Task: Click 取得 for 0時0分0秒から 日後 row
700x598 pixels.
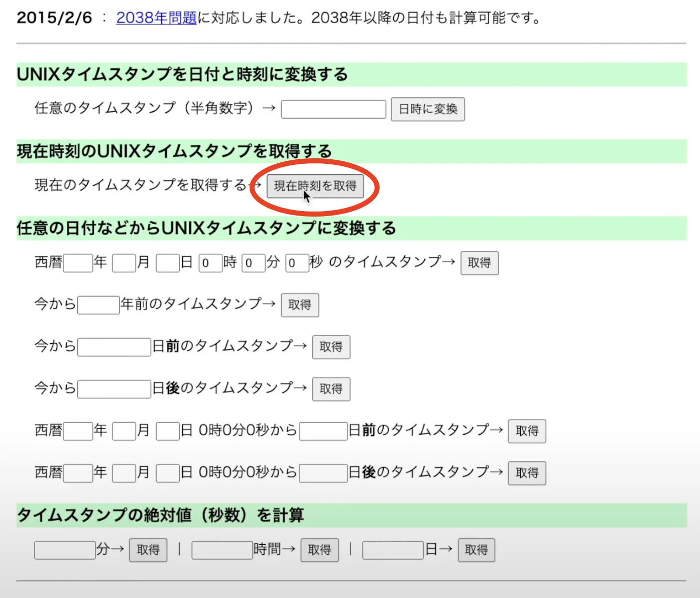Action: tap(527, 473)
